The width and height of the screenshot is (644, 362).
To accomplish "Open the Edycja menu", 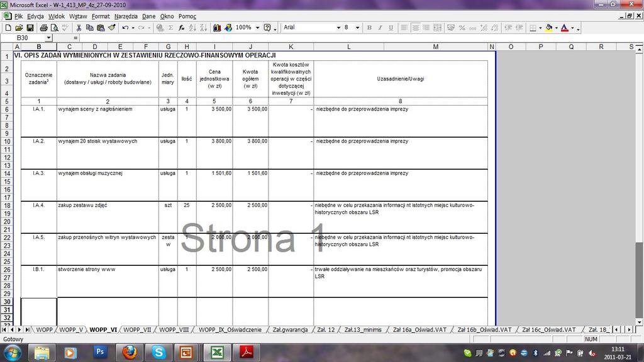I will pyautogui.click(x=35, y=16).
